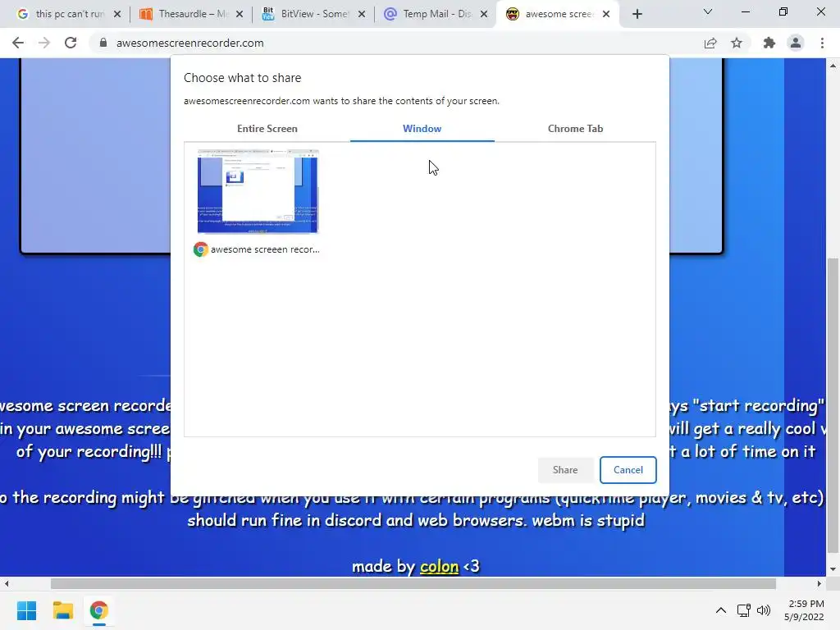This screenshot has height=630, width=840.
Task: View site lock security info
Action: 103,43
